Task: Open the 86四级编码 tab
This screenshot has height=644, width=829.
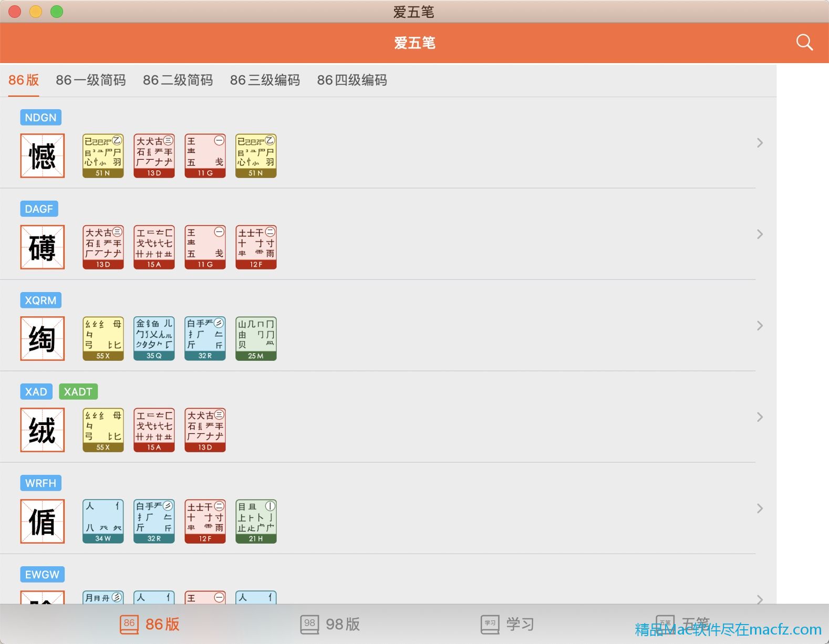Action: (x=352, y=80)
